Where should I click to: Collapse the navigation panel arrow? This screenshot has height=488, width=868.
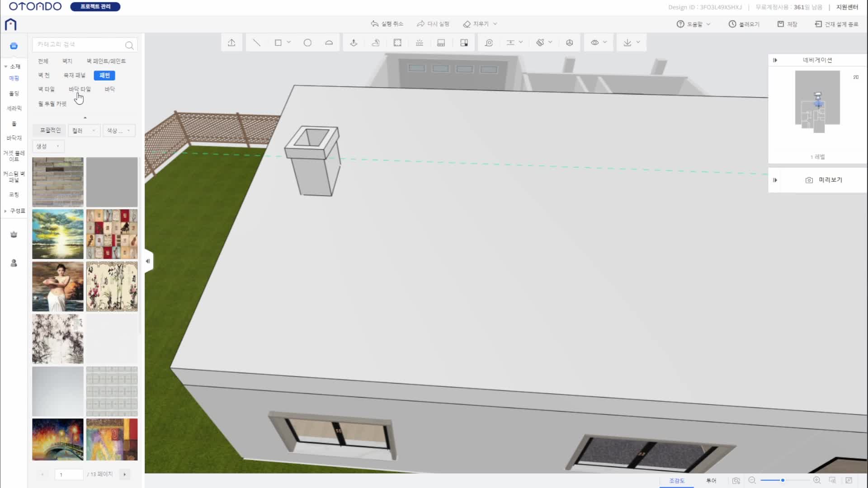(775, 60)
